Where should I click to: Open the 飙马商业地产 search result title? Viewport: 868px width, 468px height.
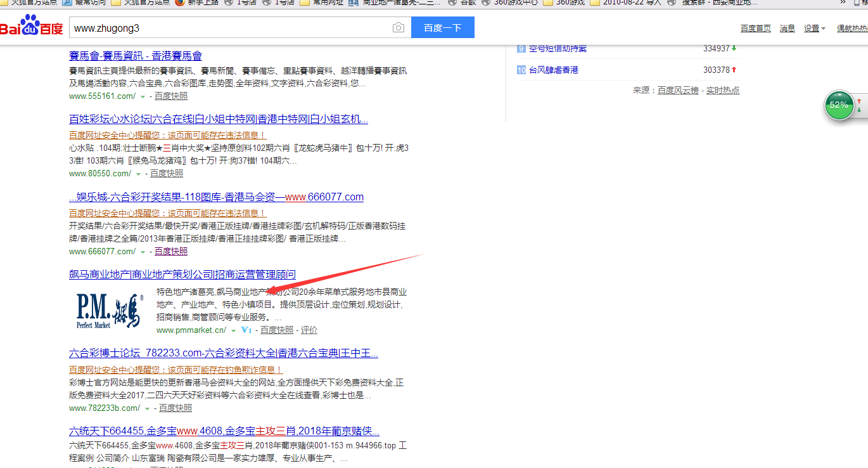(x=182, y=275)
